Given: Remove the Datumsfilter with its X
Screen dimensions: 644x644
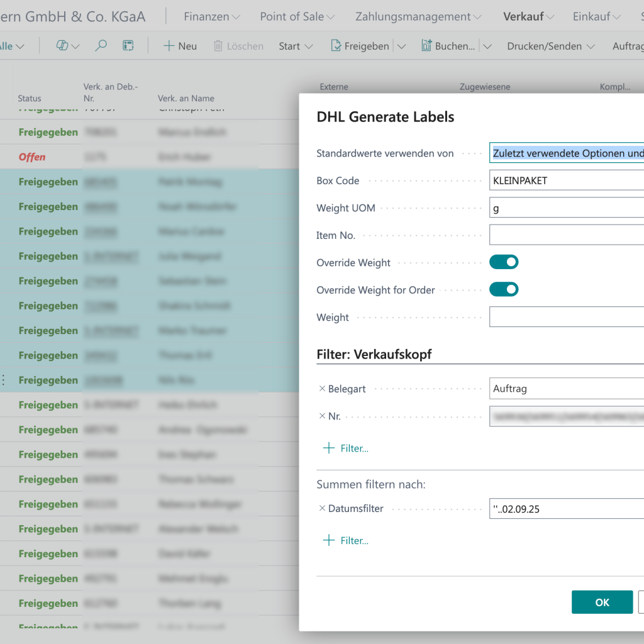Looking at the screenshot, I should 322,508.
